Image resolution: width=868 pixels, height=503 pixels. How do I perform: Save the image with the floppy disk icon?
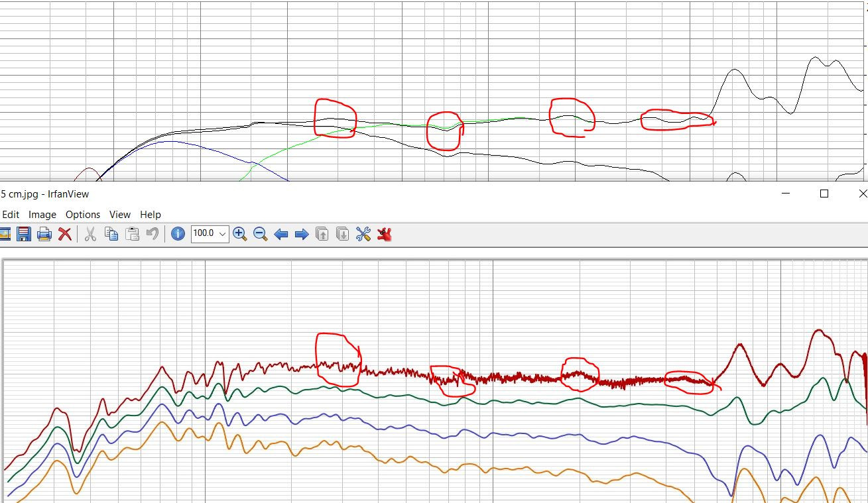25,233
